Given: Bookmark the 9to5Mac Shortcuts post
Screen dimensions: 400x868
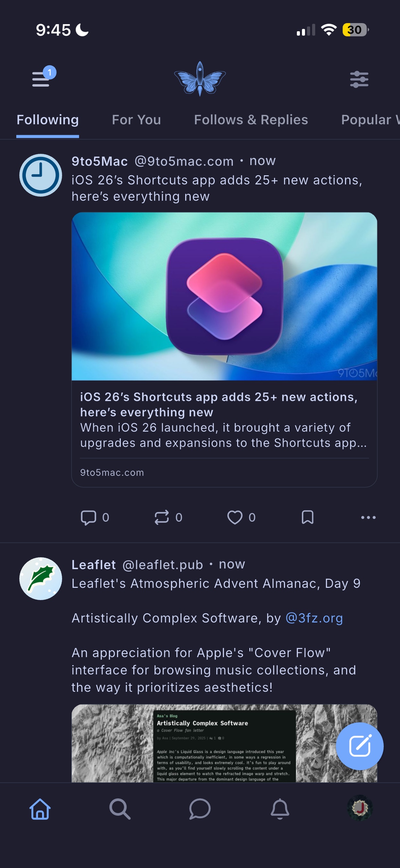Looking at the screenshot, I should click(307, 517).
